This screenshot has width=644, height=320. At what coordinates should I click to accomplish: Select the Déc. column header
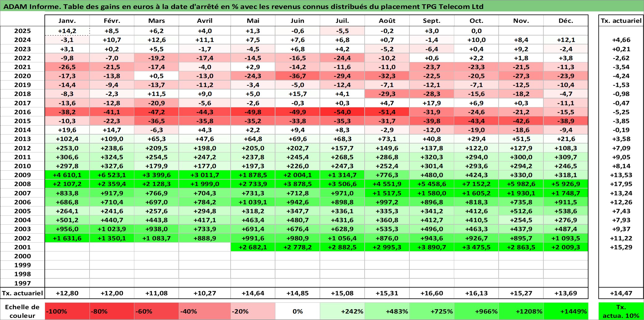tap(566, 21)
